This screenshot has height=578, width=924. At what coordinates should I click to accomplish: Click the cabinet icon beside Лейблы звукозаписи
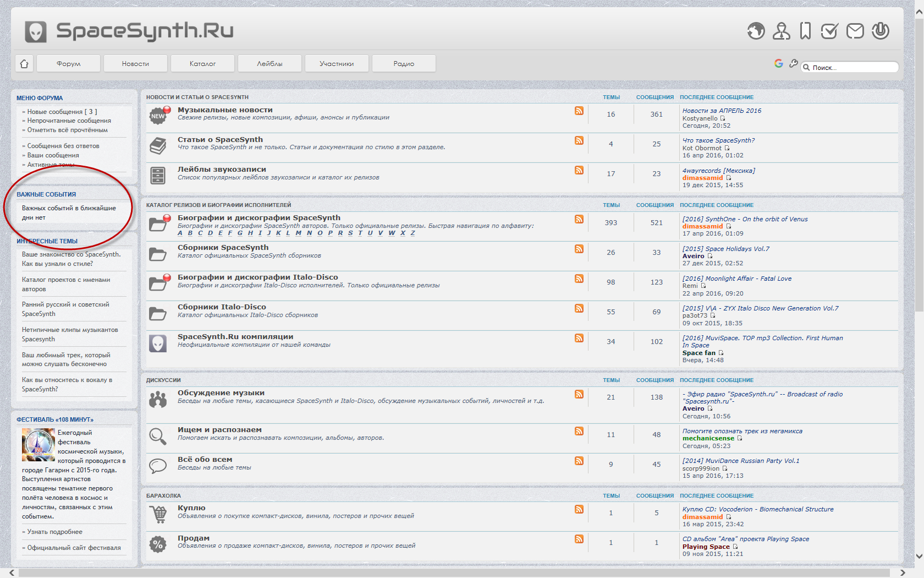tap(158, 175)
